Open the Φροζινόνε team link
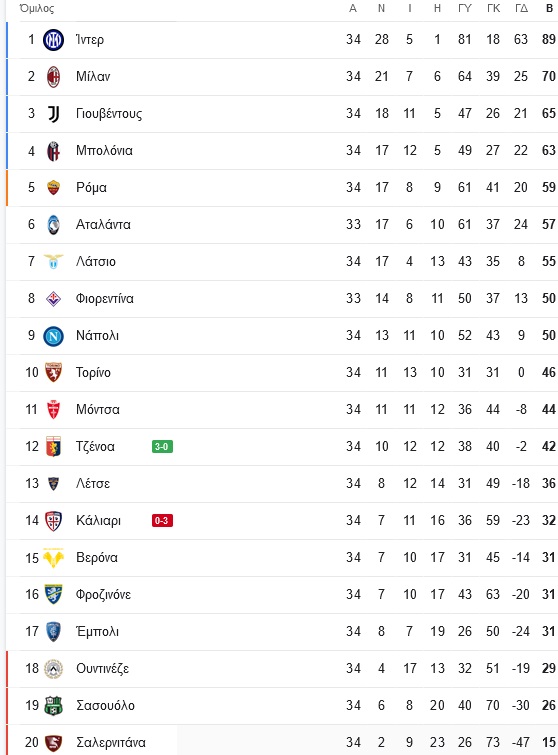Viewport: 558px width, 755px height. coord(103,595)
